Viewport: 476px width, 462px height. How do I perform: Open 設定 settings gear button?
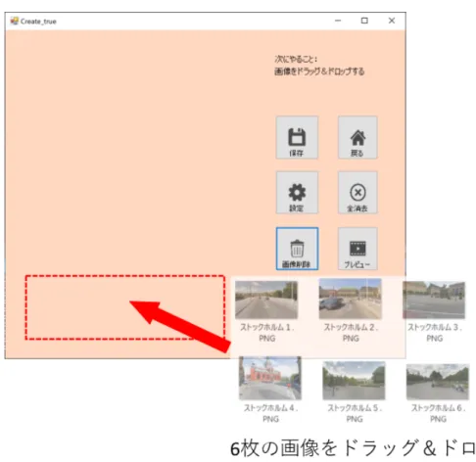tap(297, 193)
